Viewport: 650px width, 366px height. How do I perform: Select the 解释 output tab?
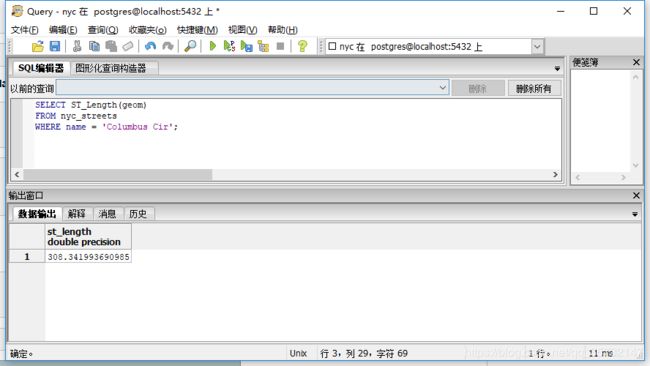77,214
